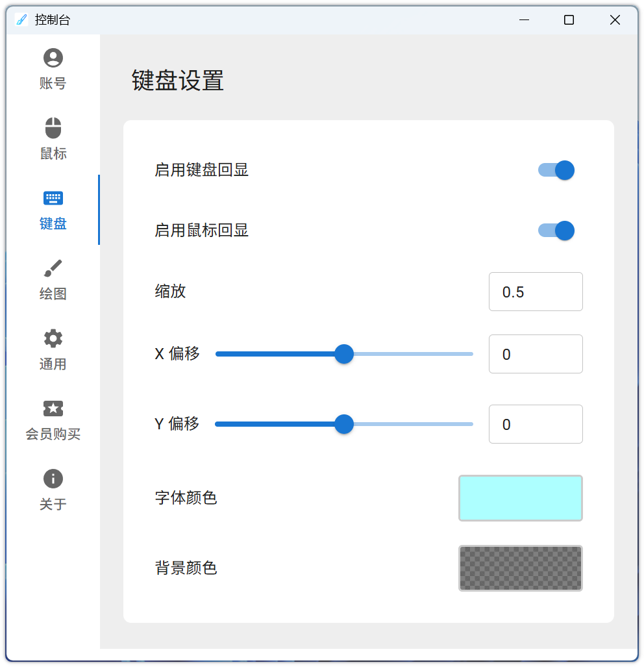Open the 字体颜色 cyan color swatch

click(521, 498)
